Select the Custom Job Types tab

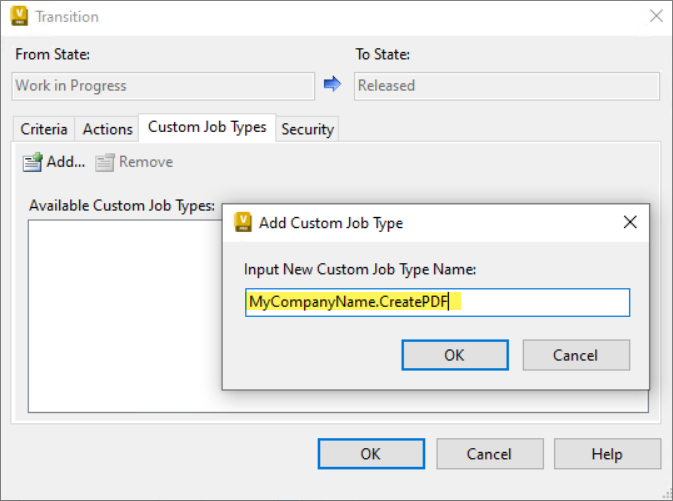(207, 127)
